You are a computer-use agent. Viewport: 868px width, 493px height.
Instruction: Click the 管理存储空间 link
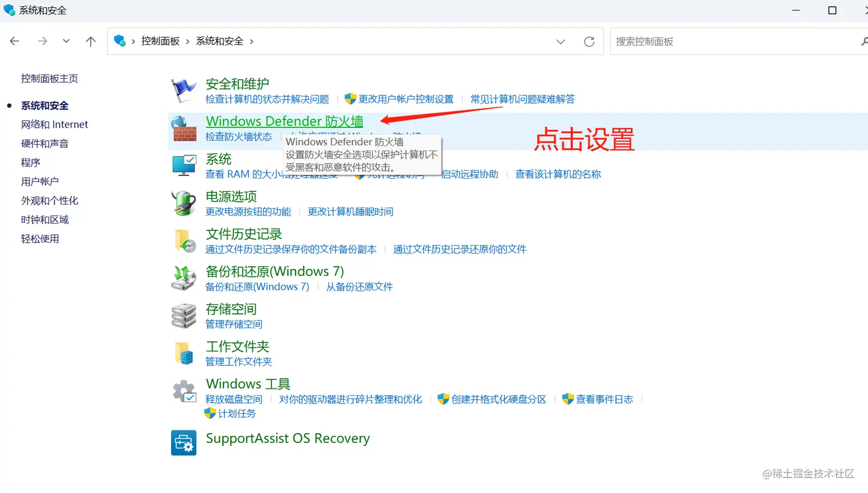pos(234,324)
